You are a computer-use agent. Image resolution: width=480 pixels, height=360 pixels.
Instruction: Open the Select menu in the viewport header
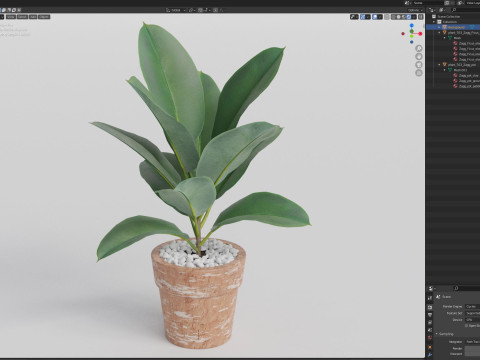pos(22,17)
